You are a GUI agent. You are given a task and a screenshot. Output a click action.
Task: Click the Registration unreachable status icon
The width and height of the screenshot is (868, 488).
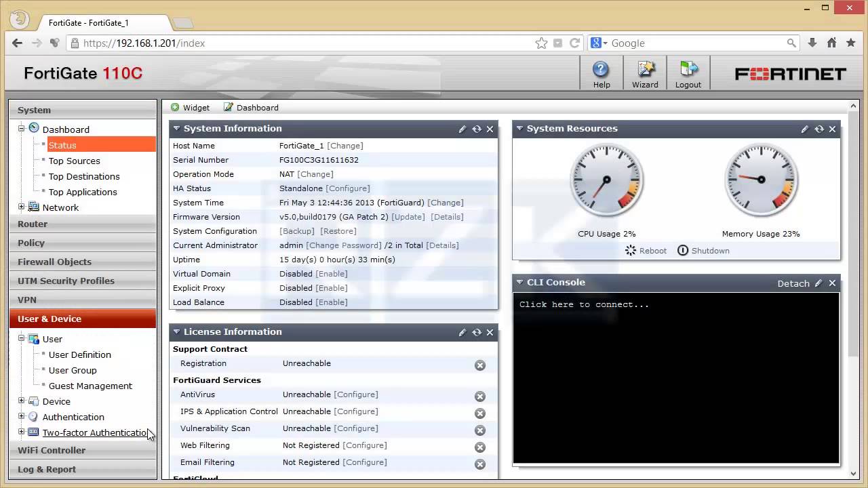tap(480, 365)
